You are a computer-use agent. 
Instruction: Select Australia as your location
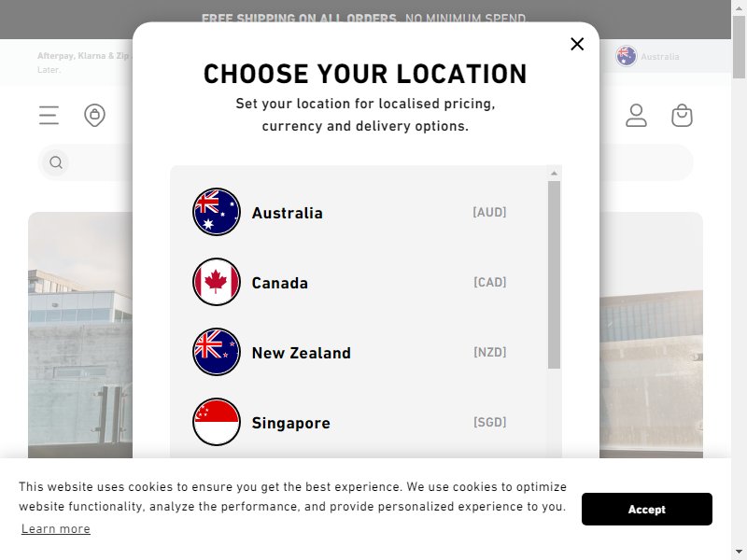[x=349, y=212]
